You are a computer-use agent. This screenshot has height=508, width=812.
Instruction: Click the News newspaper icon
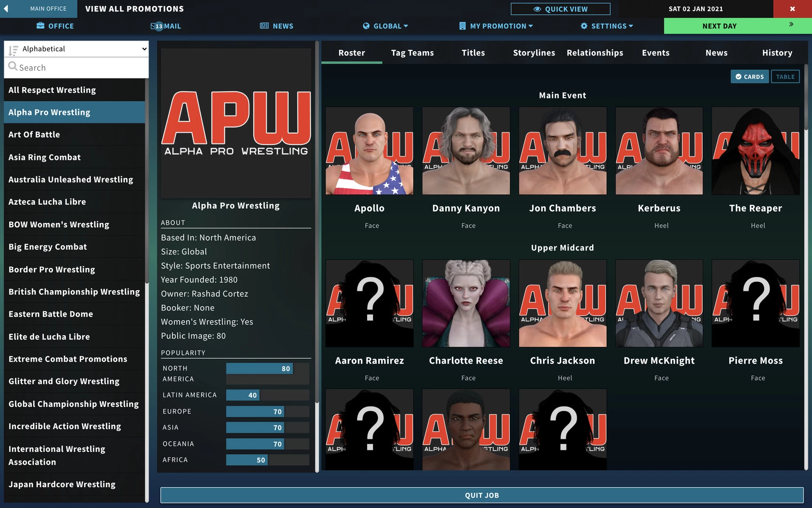pos(265,26)
